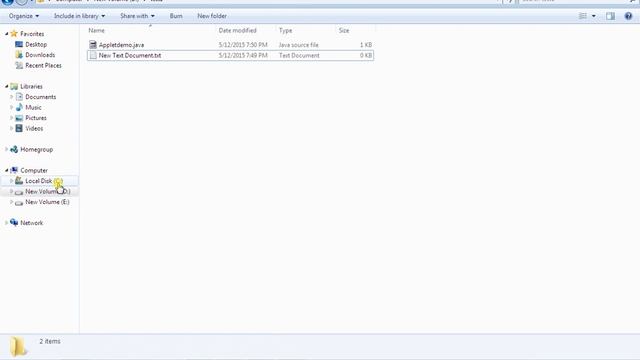Screen dimensions: 640x360
Task: Sort by Size column header
Action: [344, 31]
